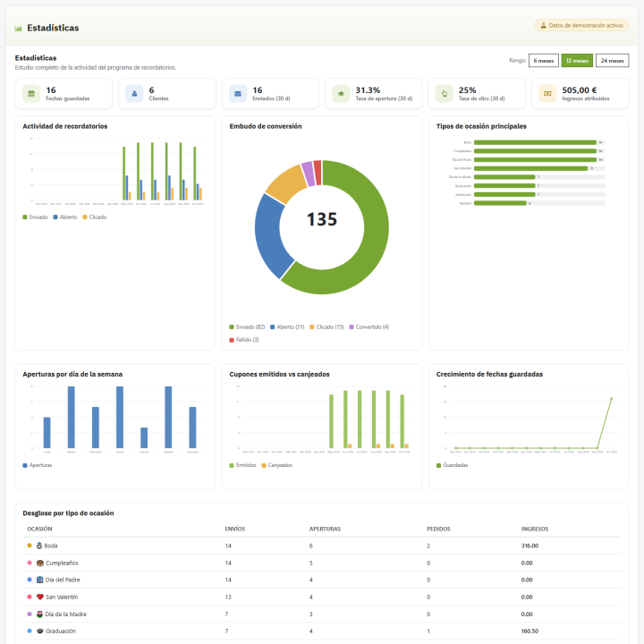Toggle Fallido (3) in funnel legend

(244, 340)
